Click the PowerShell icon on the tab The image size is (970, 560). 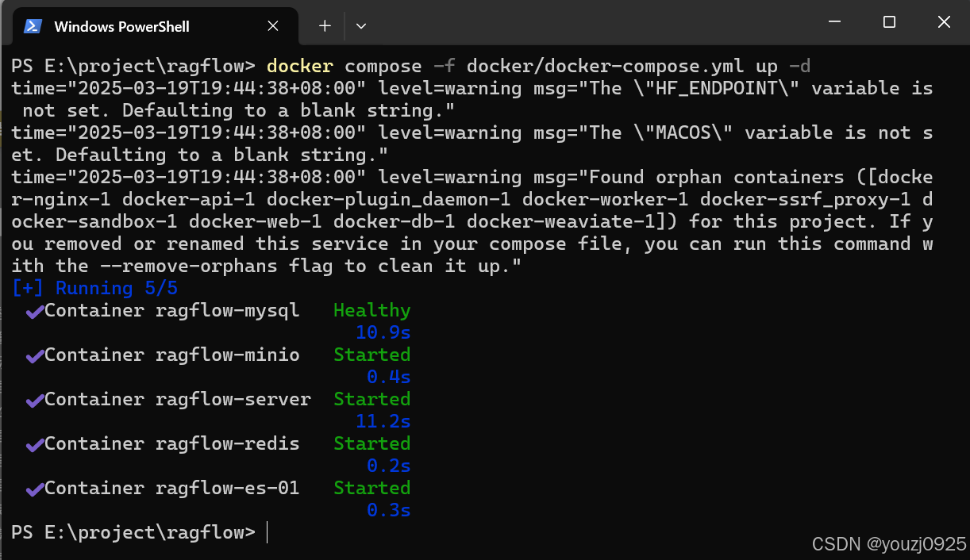click(x=32, y=26)
